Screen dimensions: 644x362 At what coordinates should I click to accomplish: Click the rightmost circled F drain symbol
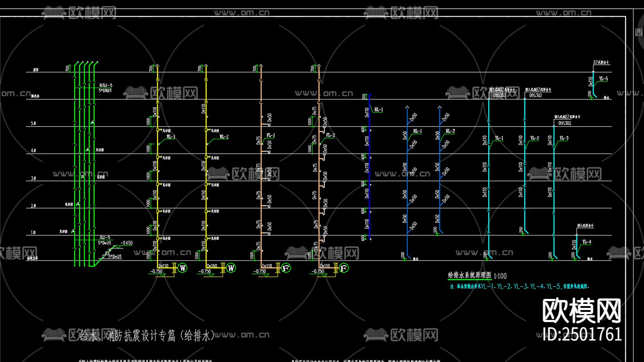344,268
